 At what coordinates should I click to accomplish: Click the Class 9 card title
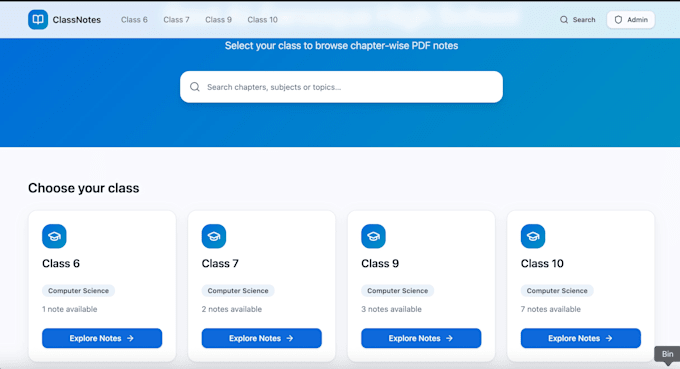click(380, 264)
